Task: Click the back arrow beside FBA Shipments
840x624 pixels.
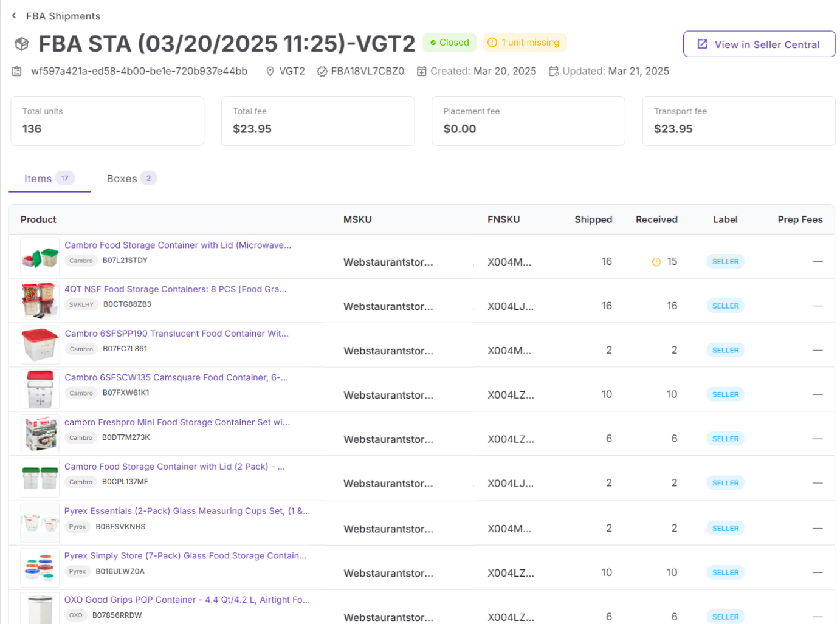Action: pos(14,16)
